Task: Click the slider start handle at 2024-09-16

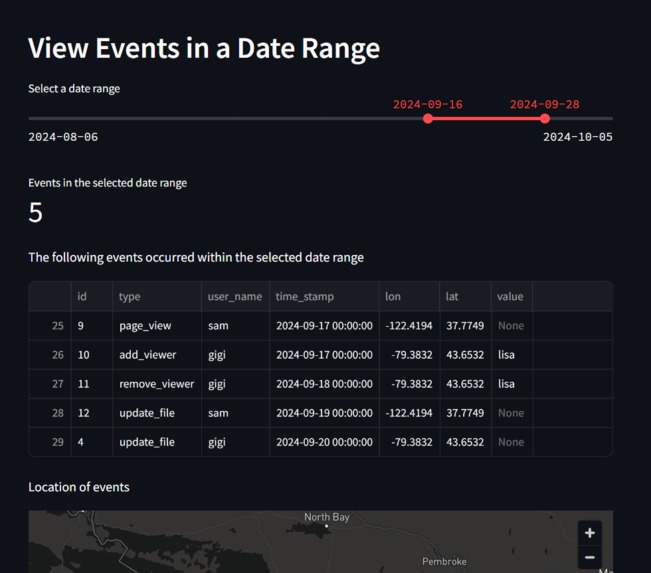Action: [428, 119]
